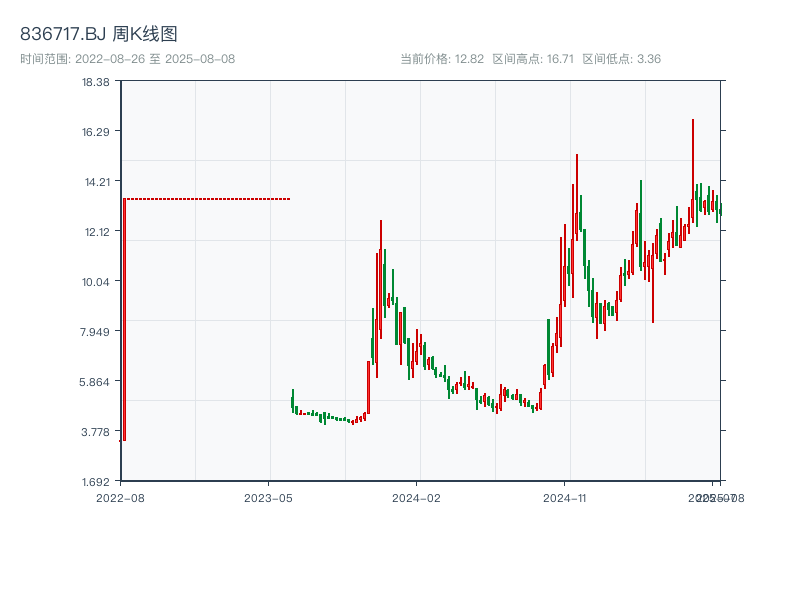Viewport: 800px width, 600px height.
Task: Click the "区间高点" label
Action: click(x=513, y=59)
